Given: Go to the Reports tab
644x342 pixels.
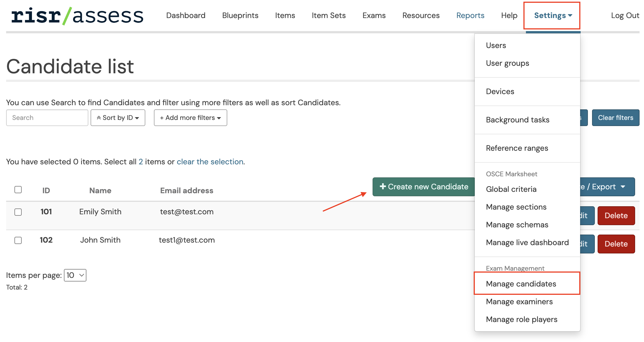Looking at the screenshot, I should (x=470, y=16).
